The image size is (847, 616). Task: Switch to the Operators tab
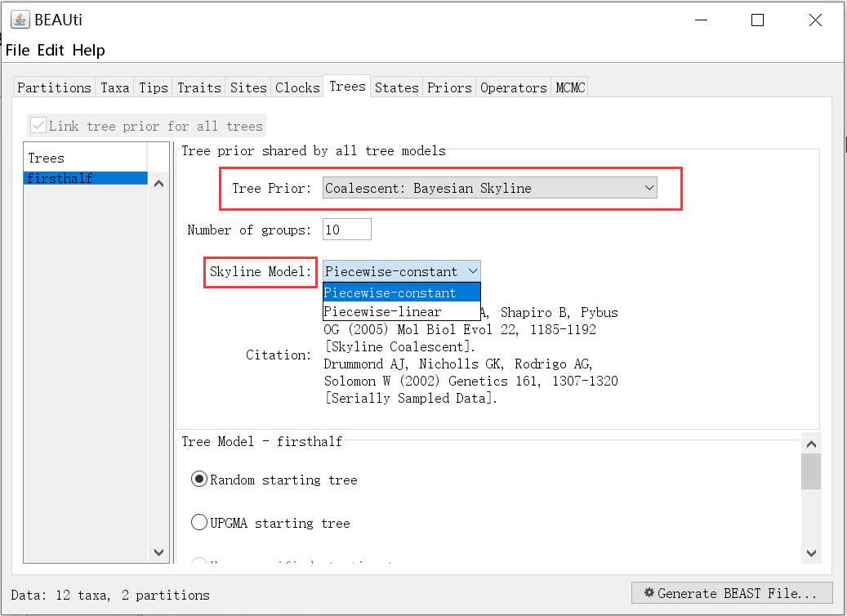pos(514,87)
